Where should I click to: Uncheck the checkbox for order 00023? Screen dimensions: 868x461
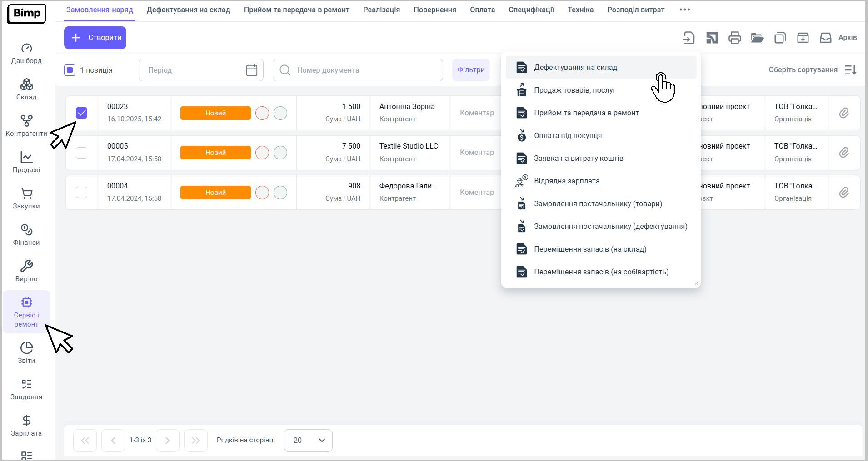[82, 113]
